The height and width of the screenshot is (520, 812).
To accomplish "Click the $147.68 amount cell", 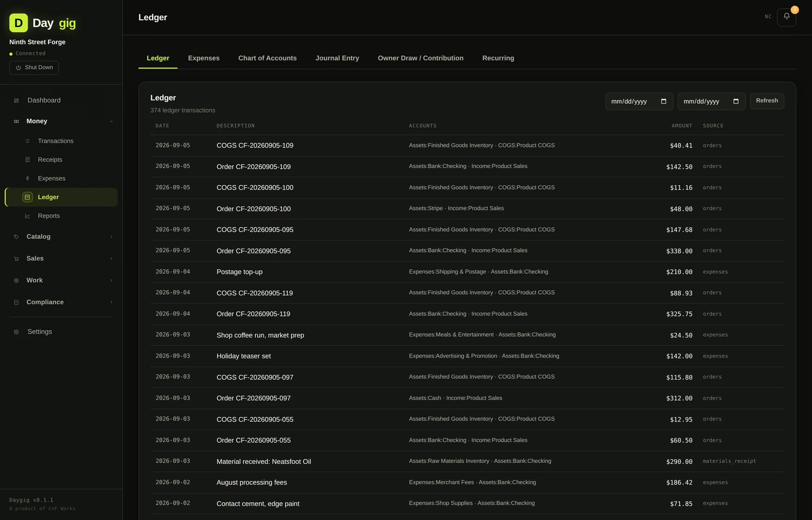I will tap(679, 230).
